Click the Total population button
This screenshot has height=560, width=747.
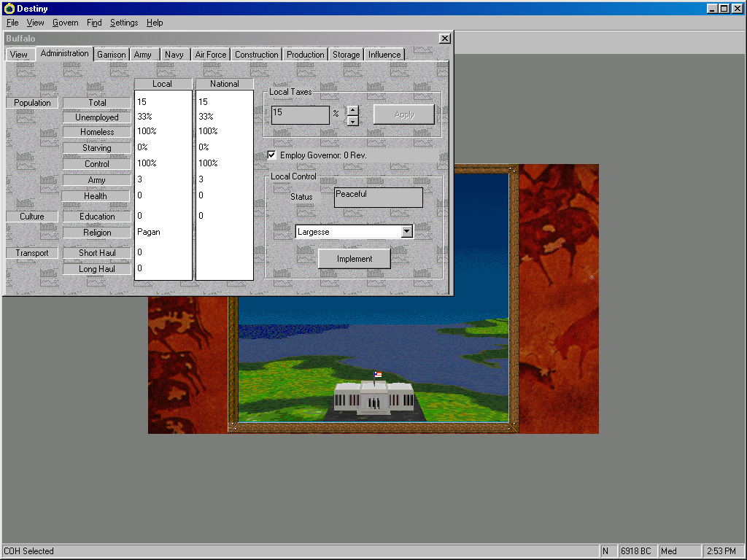tap(97, 102)
